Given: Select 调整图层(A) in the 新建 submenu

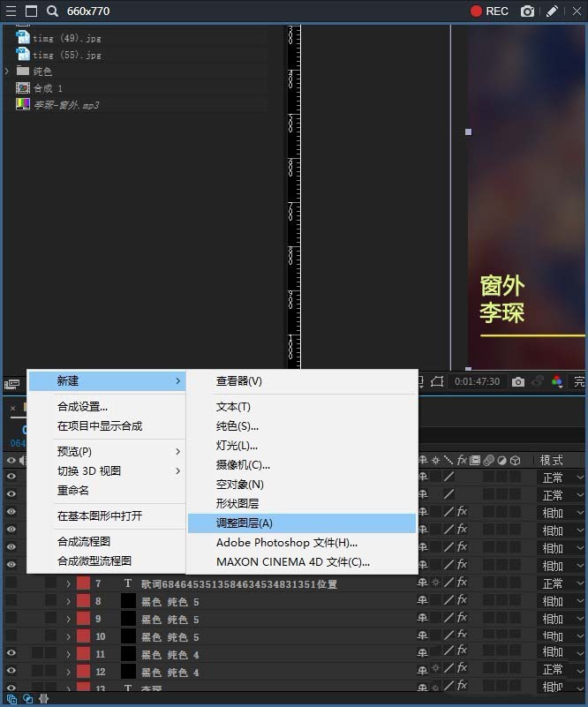Looking at the screenshot, I should coord(302,523).
